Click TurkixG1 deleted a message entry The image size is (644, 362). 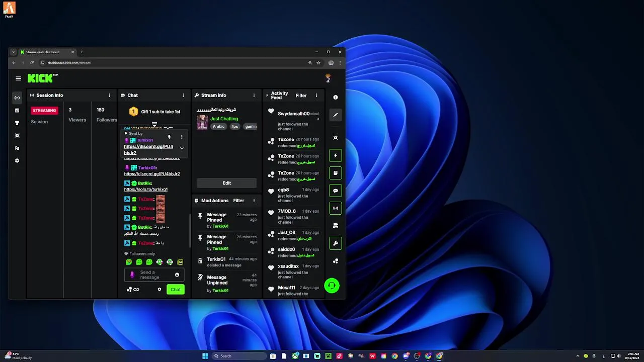226,262
